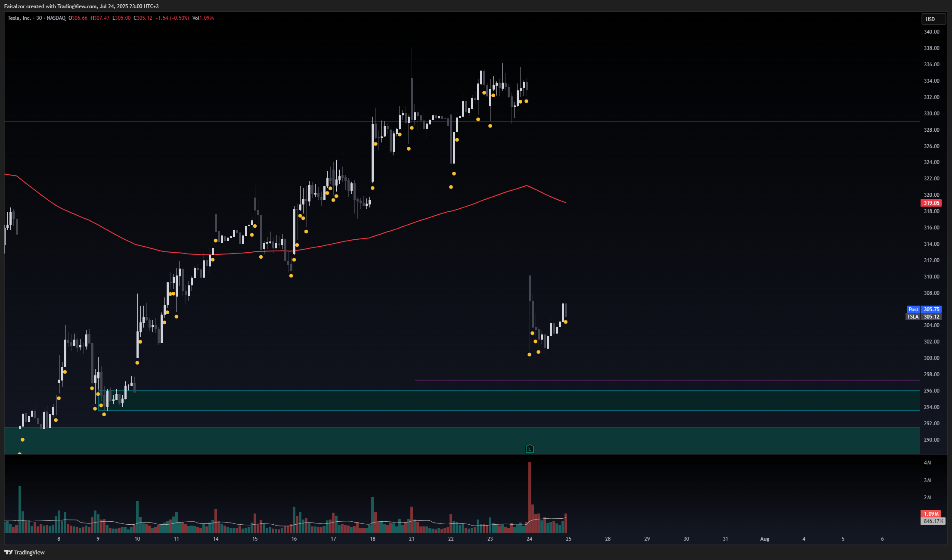The width and height of the screenshot is (952, 560).
Task: Click the 3M volume axis label
Action: coord(927,480)
